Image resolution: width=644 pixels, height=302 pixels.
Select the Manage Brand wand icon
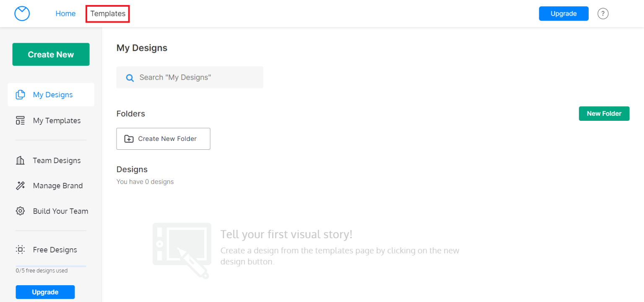point(20,185)
